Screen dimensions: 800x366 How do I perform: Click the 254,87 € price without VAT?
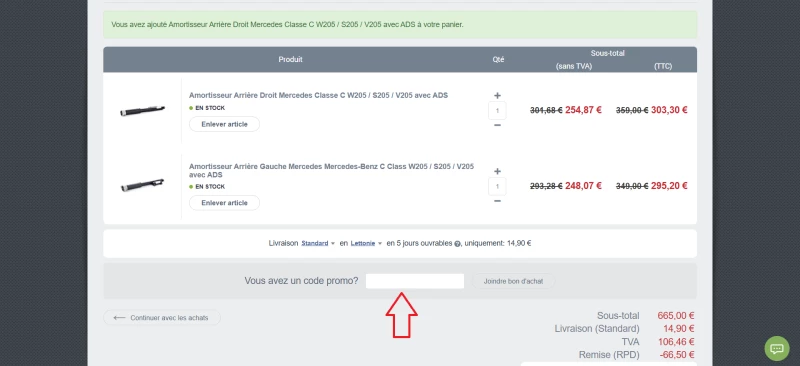pos(583,110)
